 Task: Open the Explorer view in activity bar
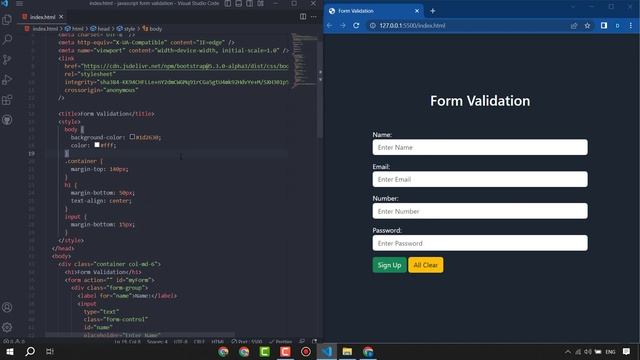tap(7, 20)
